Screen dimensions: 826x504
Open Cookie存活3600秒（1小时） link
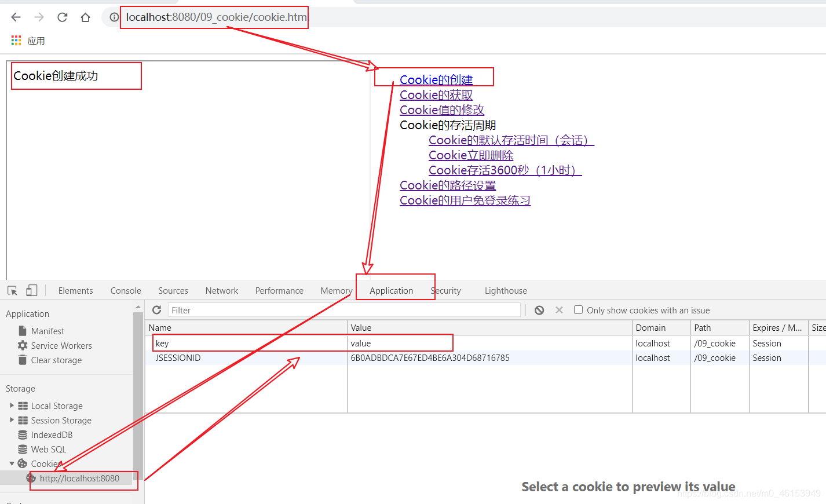point(505,170)
